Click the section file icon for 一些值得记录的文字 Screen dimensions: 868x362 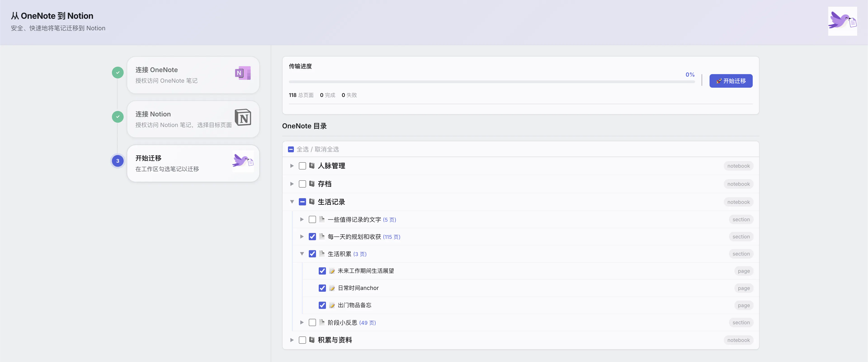[x=322, y=219]
